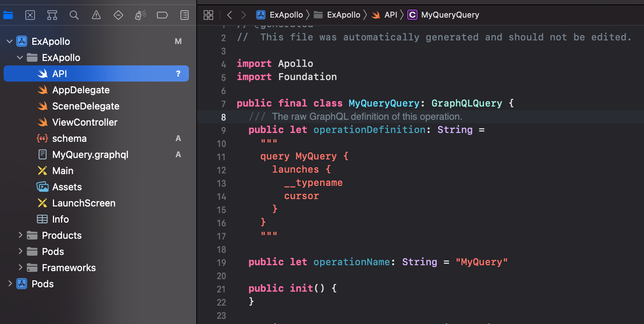Image resolution: width=644 pixels, height=324 pixels.
Task: Open the Issue navigator warning icon
Action: 96,15
